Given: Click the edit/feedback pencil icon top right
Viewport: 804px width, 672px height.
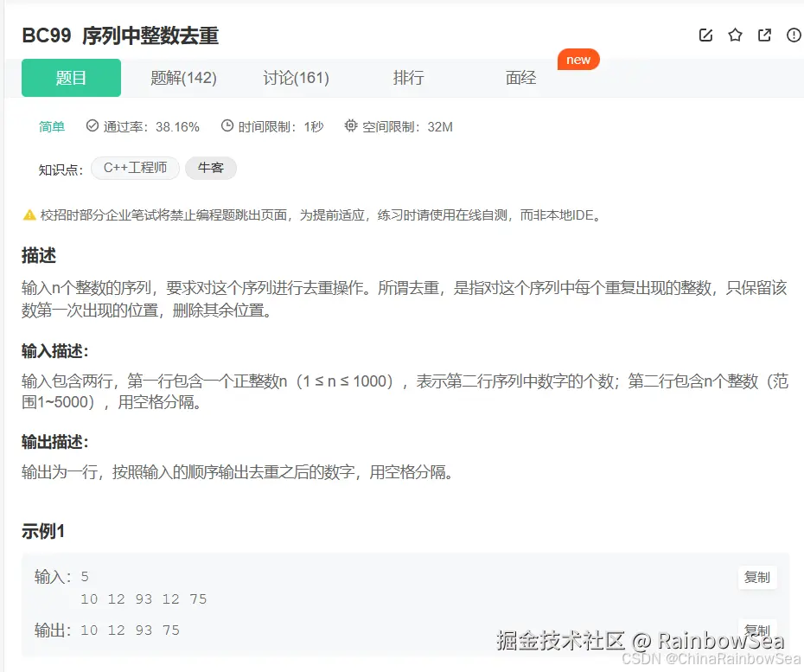Looking at the screenshot, I should 705,35.
